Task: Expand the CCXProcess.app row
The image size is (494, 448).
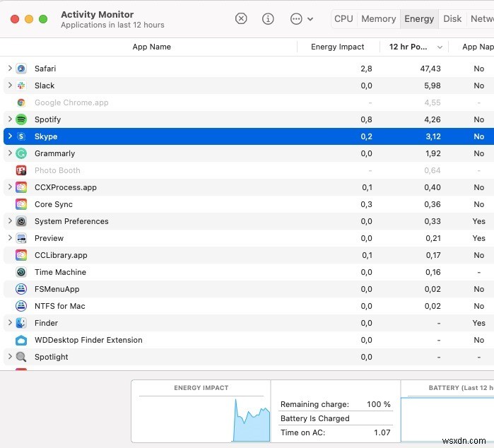Action: [10, 187]
